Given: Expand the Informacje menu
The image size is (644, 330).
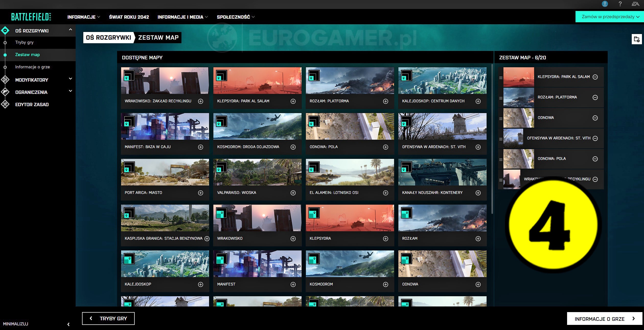Looking at the screenshot, I should pyautogui.click(x=84, y=17).
